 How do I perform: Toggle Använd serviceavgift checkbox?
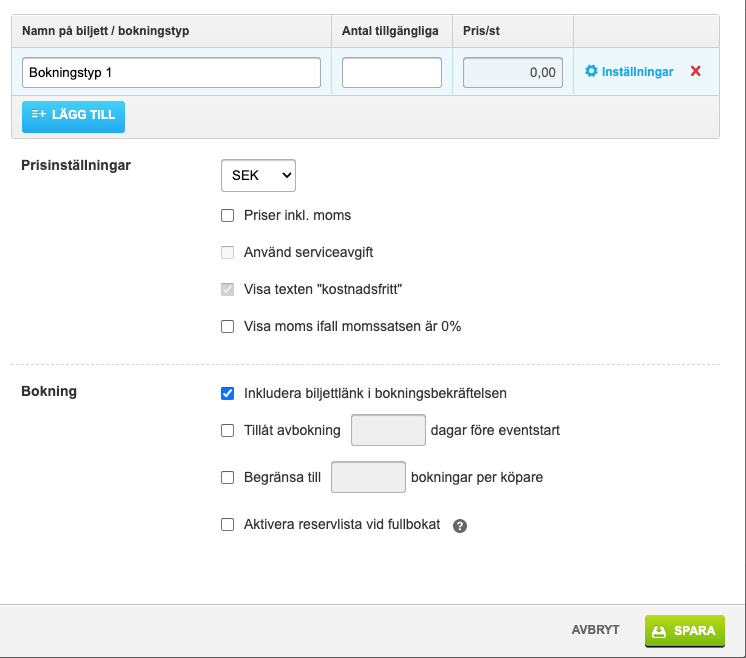(x=228, y=253)
